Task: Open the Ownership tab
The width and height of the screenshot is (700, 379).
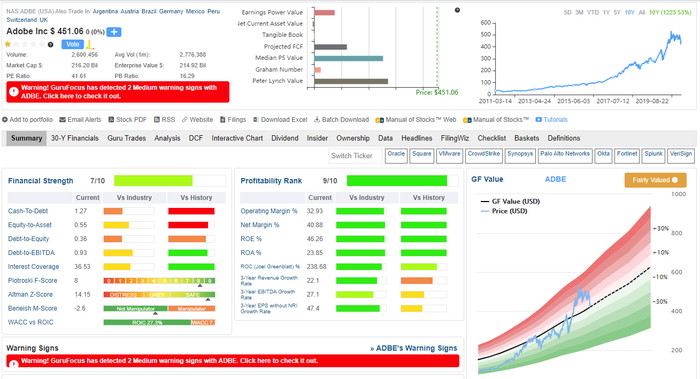Action: pyautogui.click(x=353, y=138)
